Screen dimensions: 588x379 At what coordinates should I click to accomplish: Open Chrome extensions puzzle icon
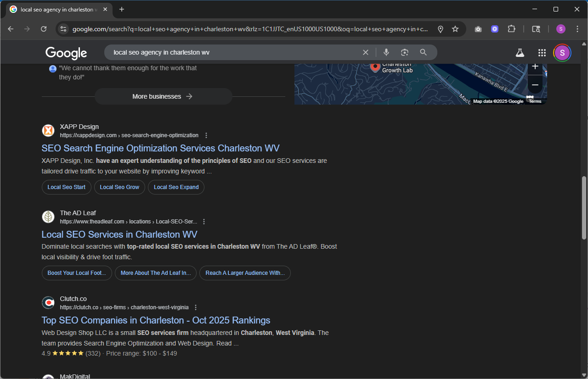(x=511, y=29)
